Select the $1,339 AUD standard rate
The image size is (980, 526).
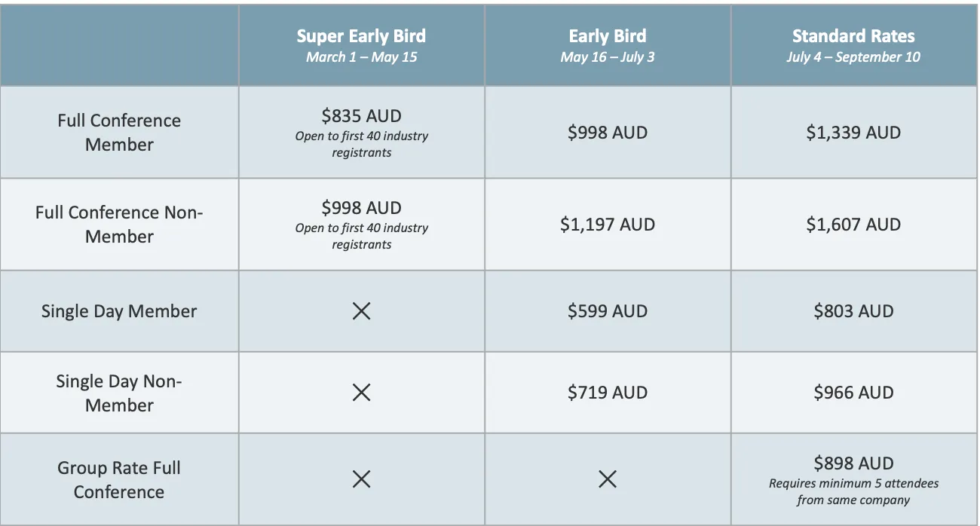coord(853,133)
